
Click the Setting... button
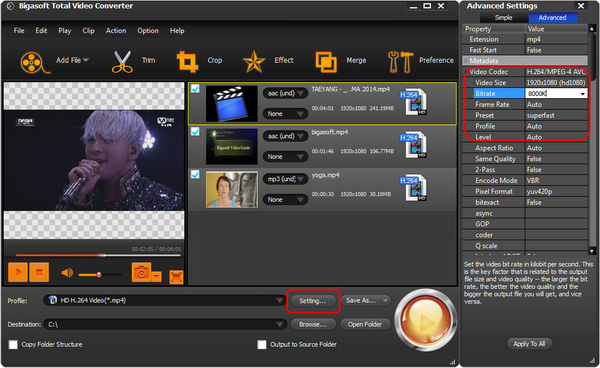click(313, 301)
